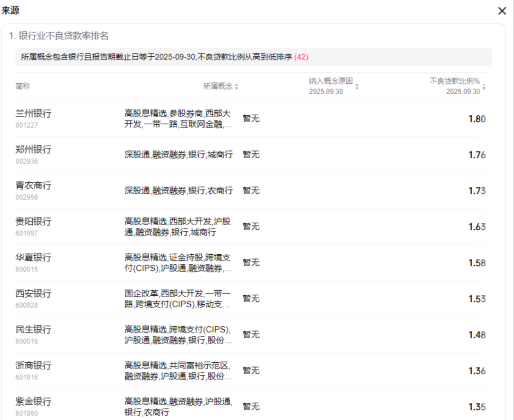
Task: Sort by 不良贷款比例% column arrows
Action: click(484, 87)
